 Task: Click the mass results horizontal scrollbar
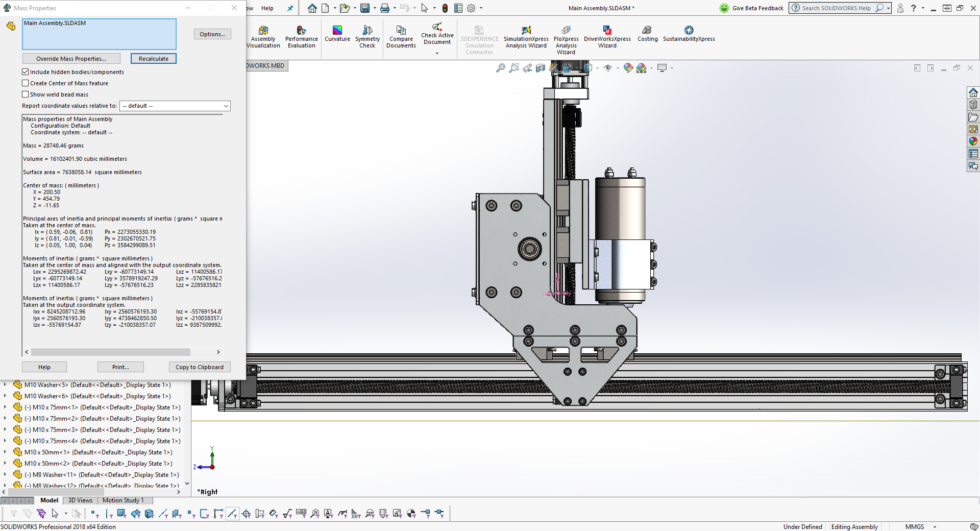(110, 352)
